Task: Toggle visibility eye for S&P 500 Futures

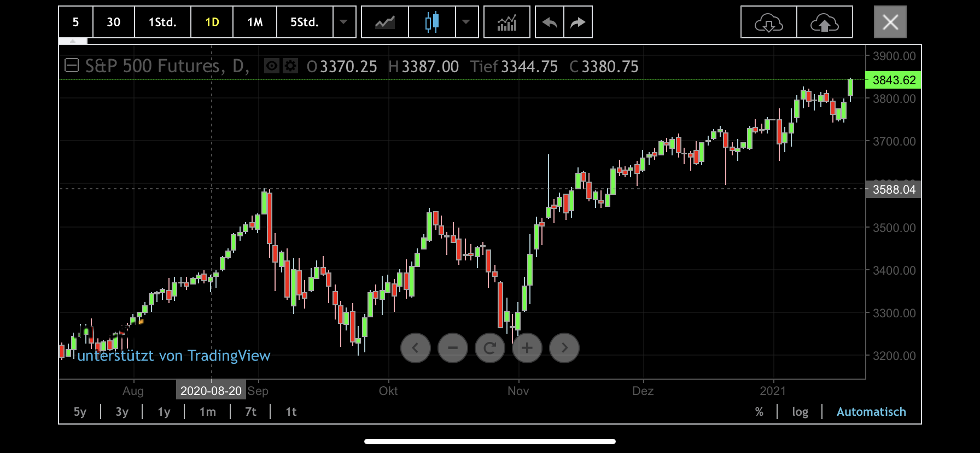Action: point(271,66)
